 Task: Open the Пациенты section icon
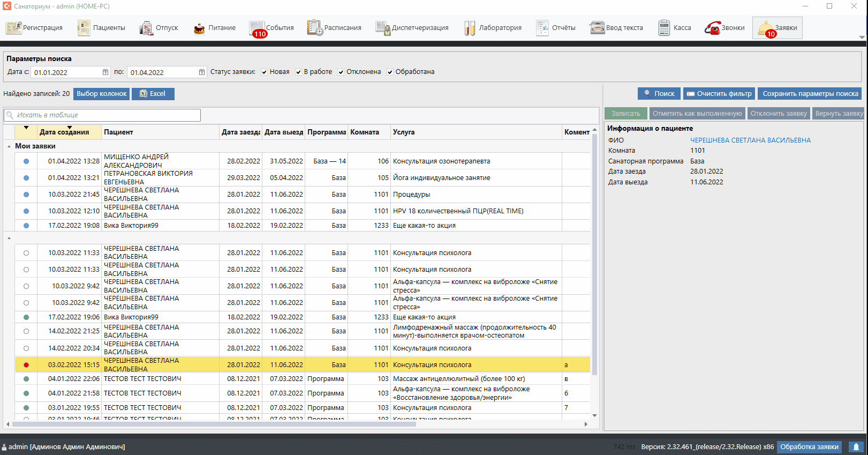84,28
